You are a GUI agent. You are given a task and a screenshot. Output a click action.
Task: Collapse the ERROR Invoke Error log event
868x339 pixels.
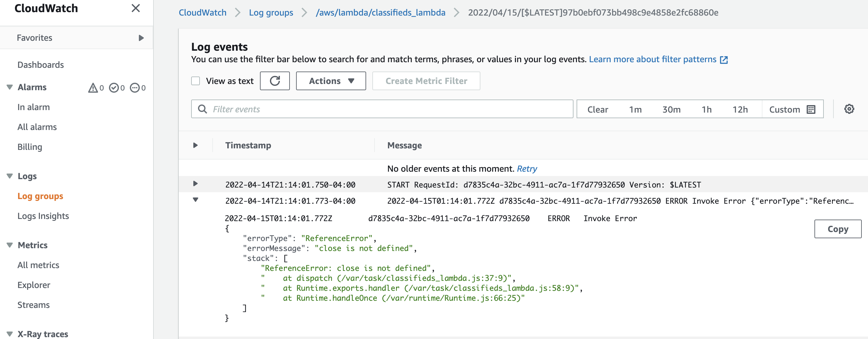point(196,199)
